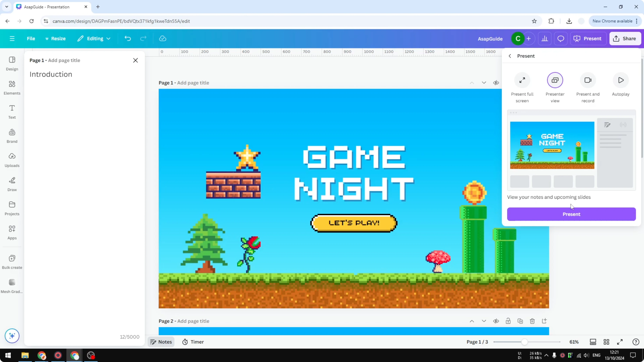644x362 pixels.
Task: Duplicate Page 2
Action: [520, 321]
